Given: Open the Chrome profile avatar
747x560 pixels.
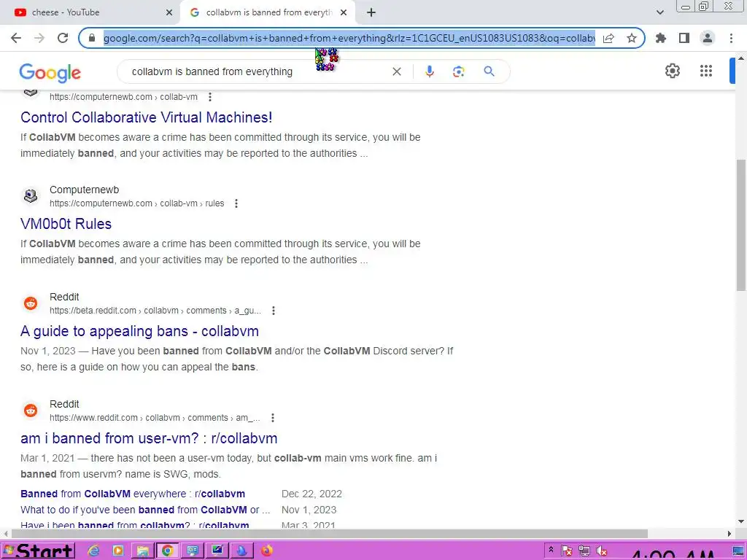Looking at the screenshot, I should 708,38.
